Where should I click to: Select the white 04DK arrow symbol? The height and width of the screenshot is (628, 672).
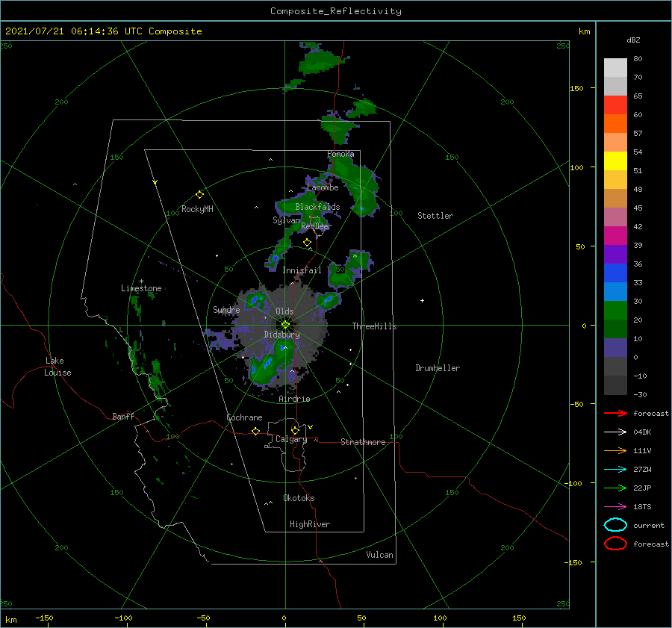click(x=615, y=432)
